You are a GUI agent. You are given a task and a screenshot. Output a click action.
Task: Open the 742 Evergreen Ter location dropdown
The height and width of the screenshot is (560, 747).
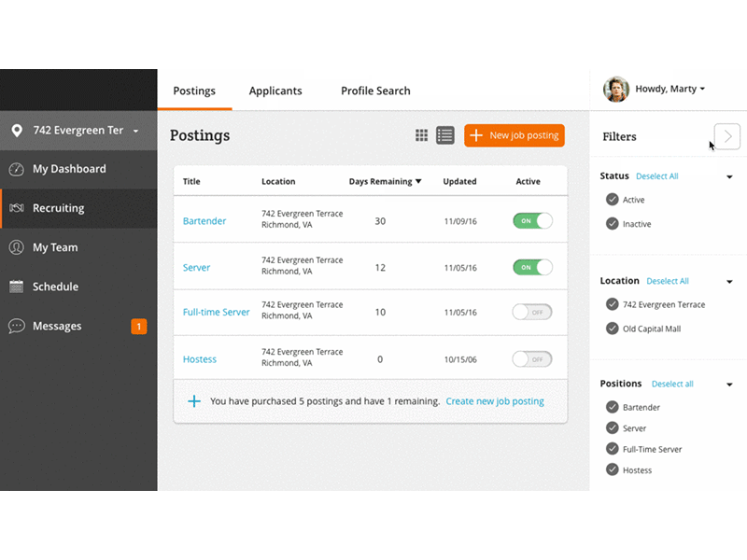click(136, 130)
